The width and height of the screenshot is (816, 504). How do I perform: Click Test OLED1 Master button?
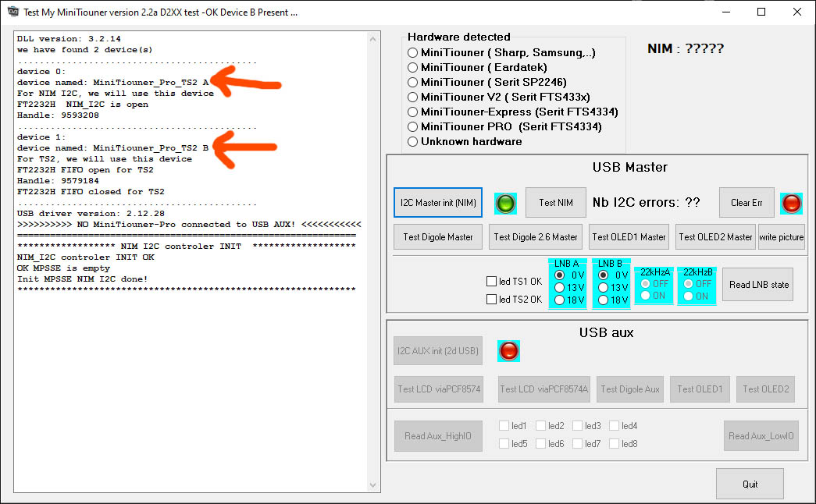[x=629, y=237]
